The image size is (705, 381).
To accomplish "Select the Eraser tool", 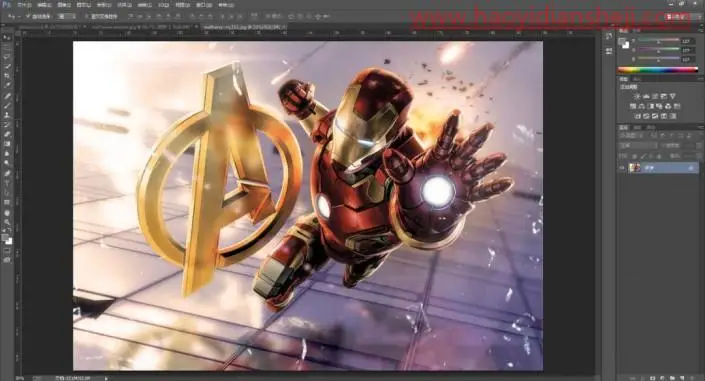I will click(7, 134).
